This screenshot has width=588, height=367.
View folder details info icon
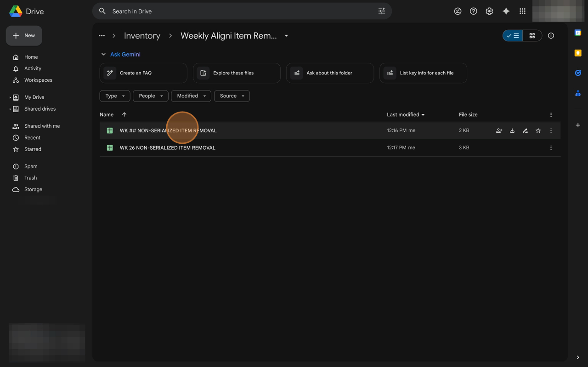point(551,36)
